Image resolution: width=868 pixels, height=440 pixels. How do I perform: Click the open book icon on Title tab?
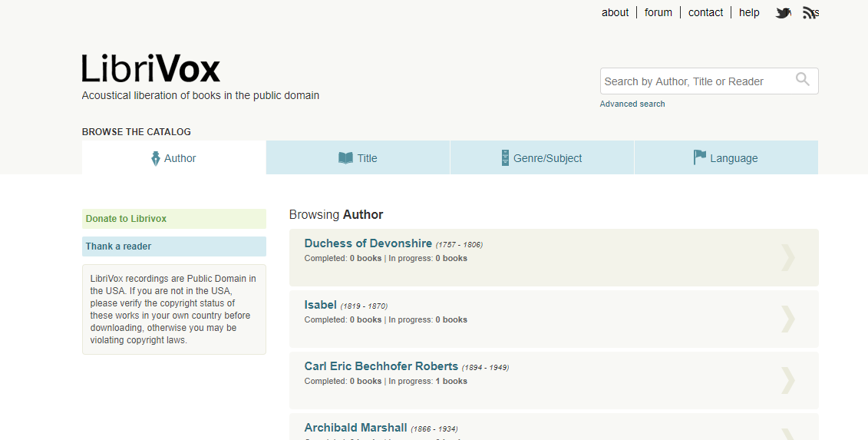(x=345, y=158)
